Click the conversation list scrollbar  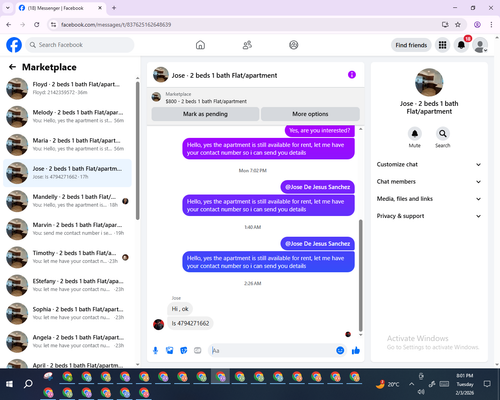tap(137, 151)
